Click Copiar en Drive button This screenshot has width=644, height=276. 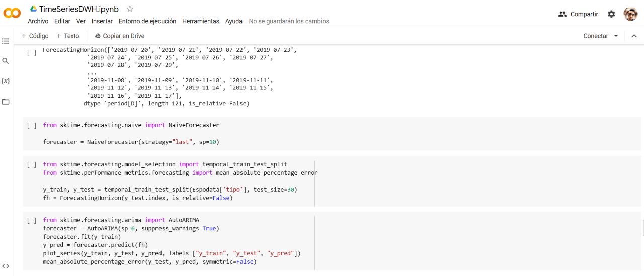[x=119, y=36]
